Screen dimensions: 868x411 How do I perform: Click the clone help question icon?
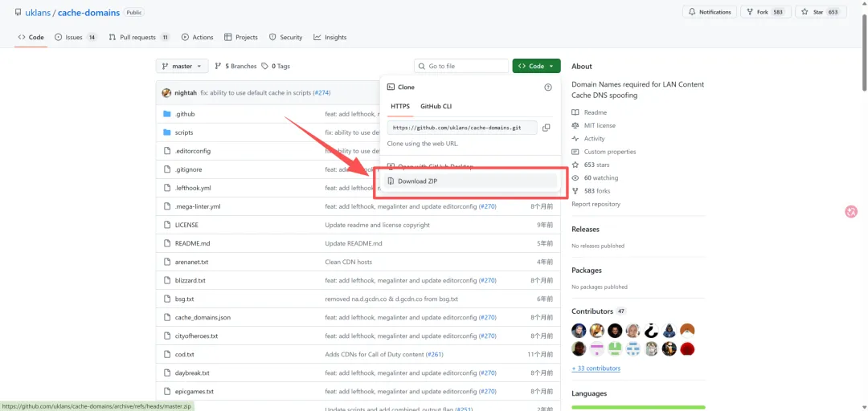point(548,87)
